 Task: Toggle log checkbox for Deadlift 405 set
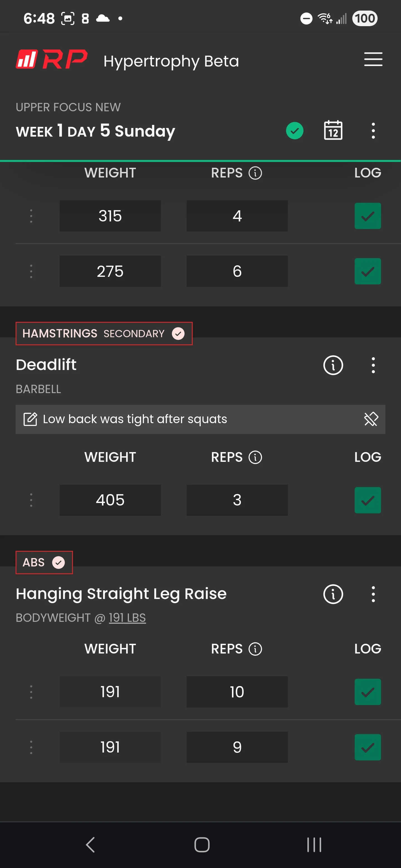coord(368,500)
